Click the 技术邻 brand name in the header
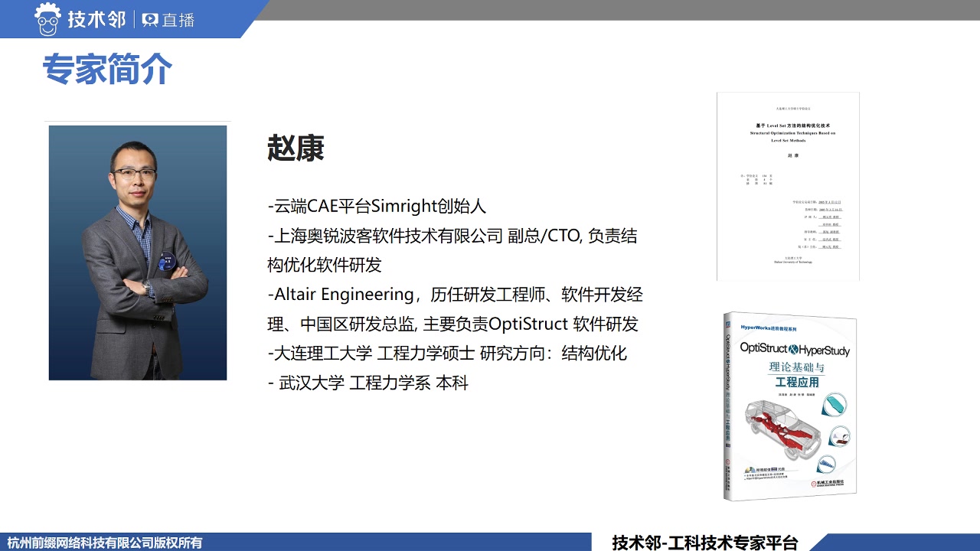Viewport: 980px width, 551px height. tap(96, 20)
